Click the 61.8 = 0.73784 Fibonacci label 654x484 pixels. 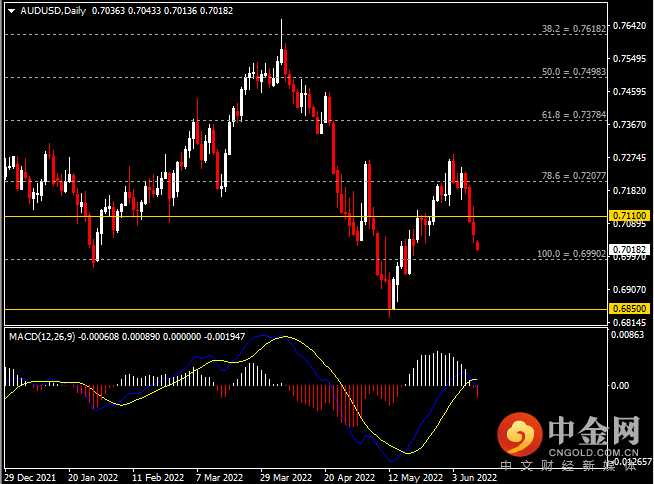point(574,115)
